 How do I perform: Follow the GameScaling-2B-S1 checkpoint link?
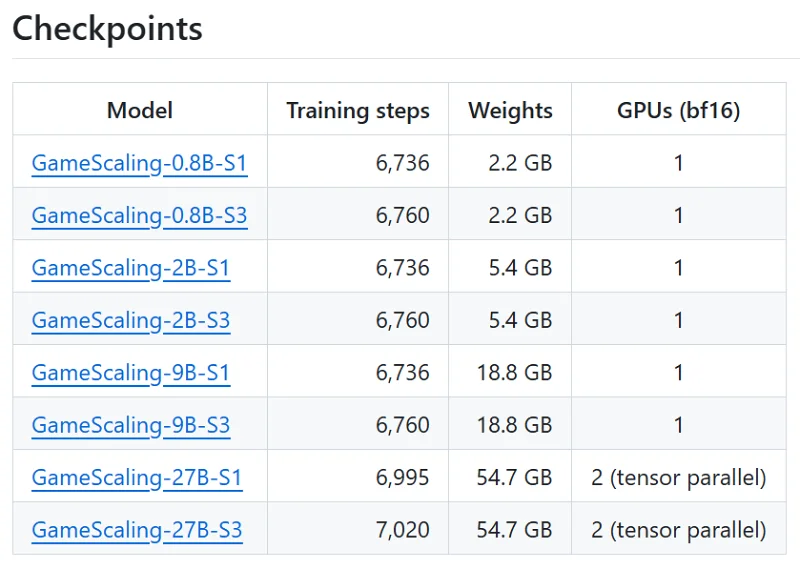coord(131,268)
